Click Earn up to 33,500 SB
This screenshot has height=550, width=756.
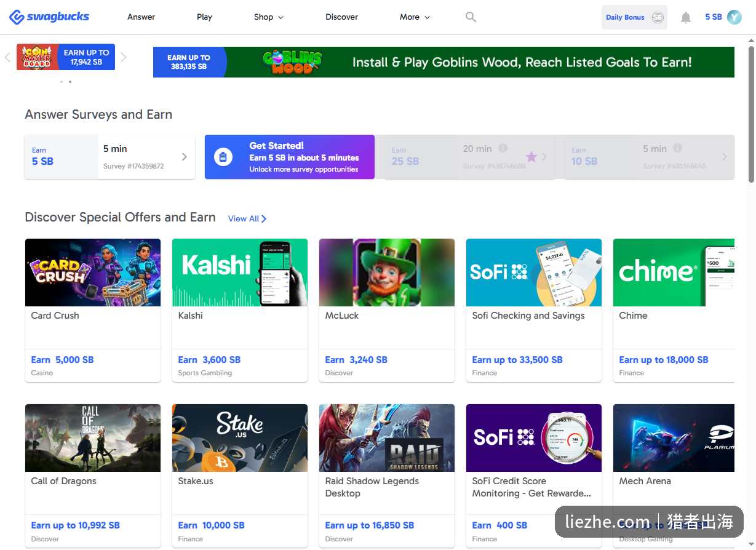coord(517,360)
